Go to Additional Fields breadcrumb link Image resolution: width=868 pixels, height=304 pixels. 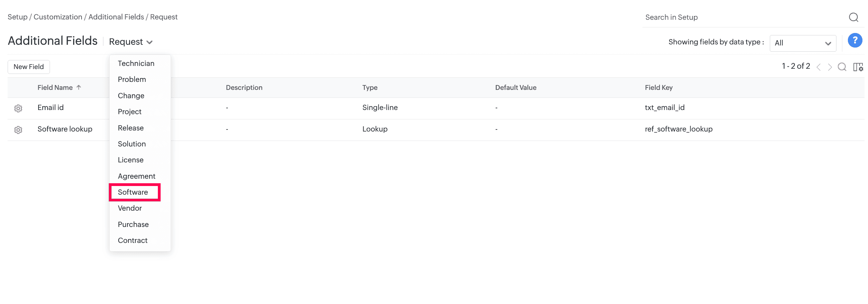(x=116, y=17)
